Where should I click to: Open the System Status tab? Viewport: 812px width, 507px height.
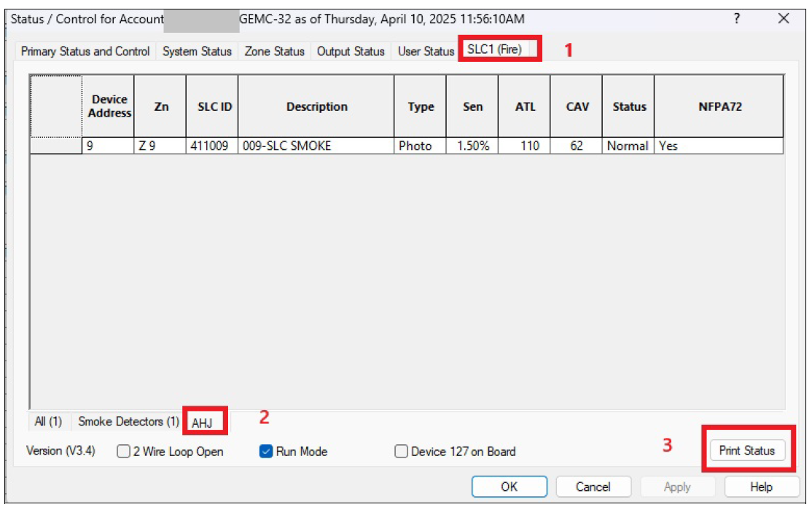(x=197, y=52)
